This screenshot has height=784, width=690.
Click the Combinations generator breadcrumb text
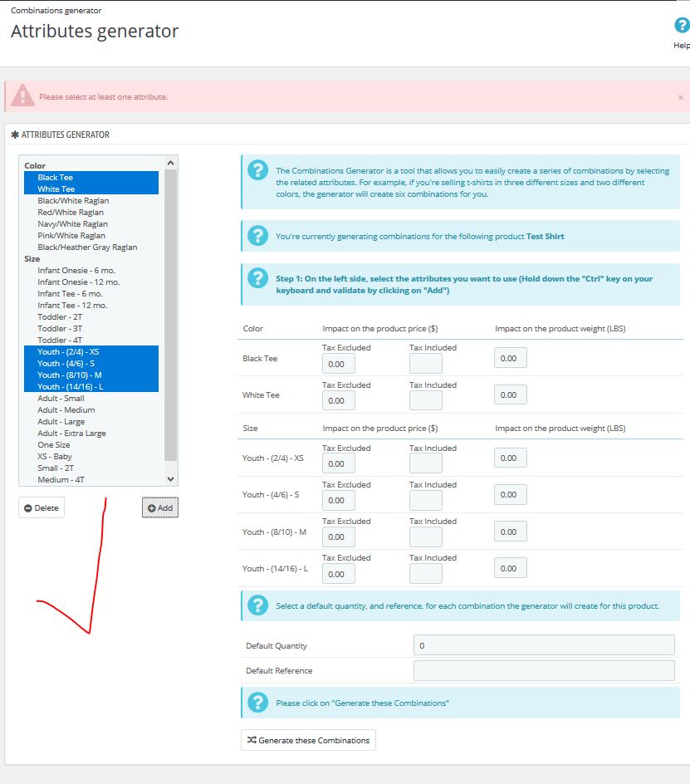(56, 11)
